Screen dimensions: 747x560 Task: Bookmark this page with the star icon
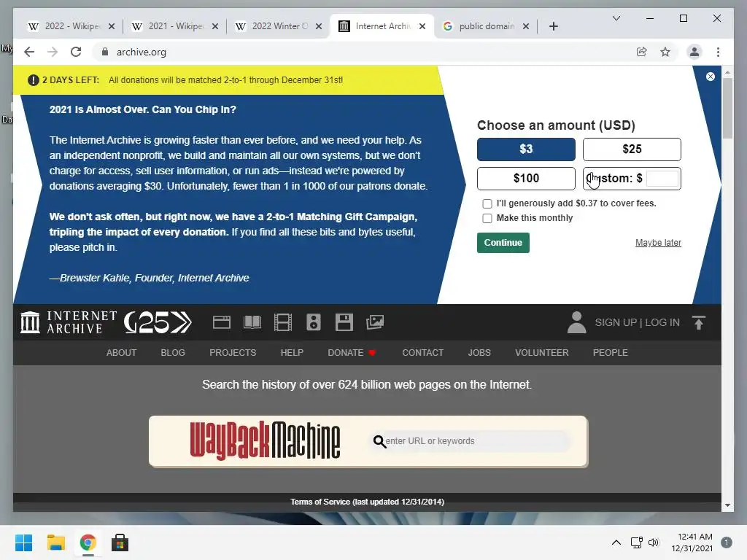tap(665, 52)
